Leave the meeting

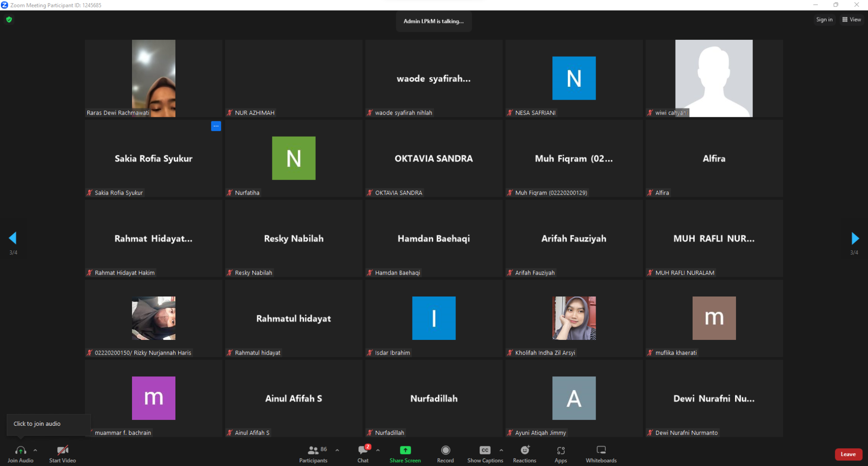pyautogui.click(x=848, y=454)
